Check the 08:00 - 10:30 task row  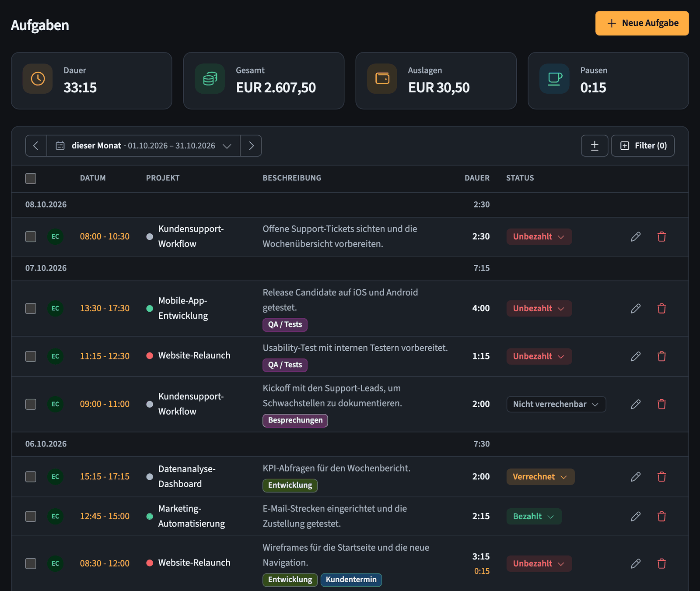31,237
